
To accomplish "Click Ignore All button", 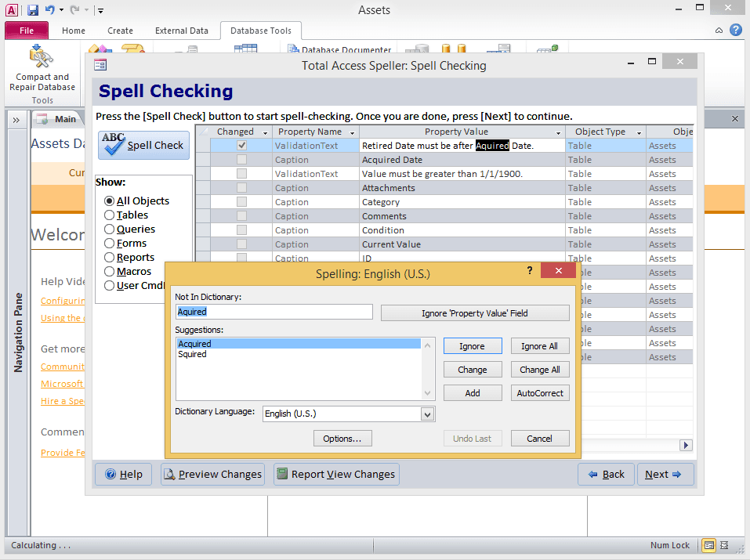I will (540, 346).
